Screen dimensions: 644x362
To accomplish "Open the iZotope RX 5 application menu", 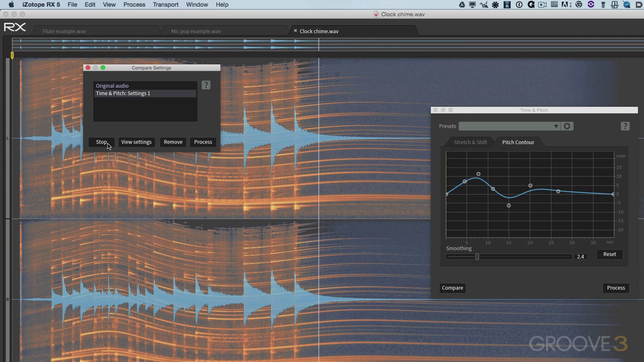I will (x=41, y=4).
